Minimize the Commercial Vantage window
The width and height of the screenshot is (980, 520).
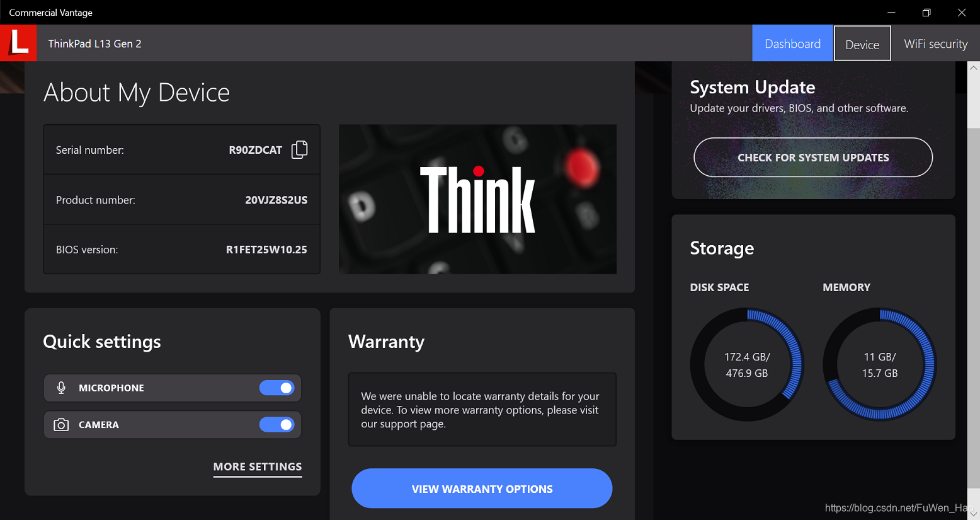point(891,13)
